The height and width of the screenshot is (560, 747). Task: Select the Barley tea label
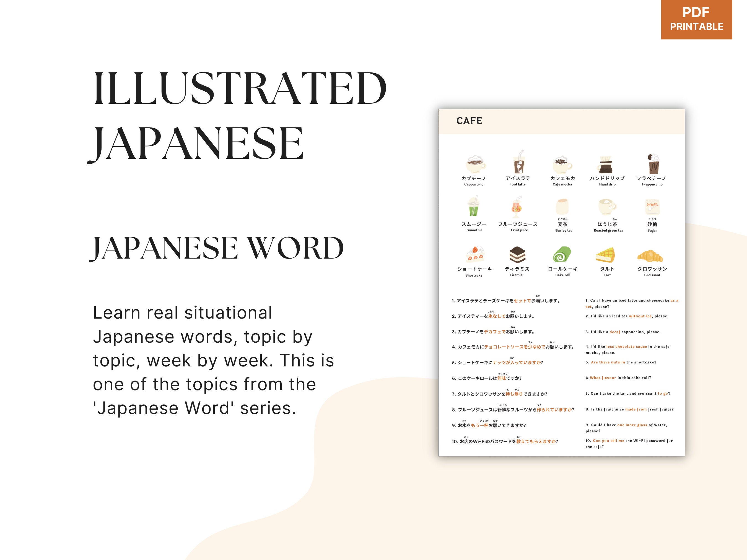(x=563, y=230)
